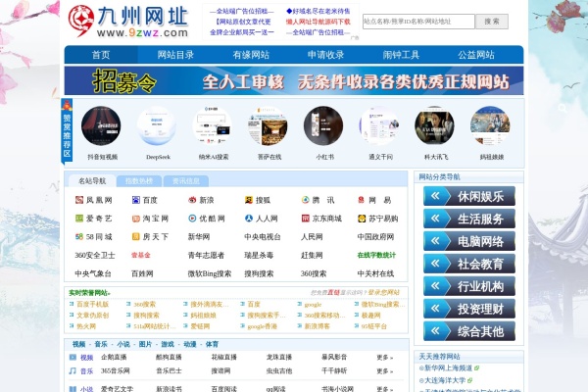Open 行业机构 category button
Viewport: 588px width, 392px height.
pyautogui.click(x=469, y=286)
